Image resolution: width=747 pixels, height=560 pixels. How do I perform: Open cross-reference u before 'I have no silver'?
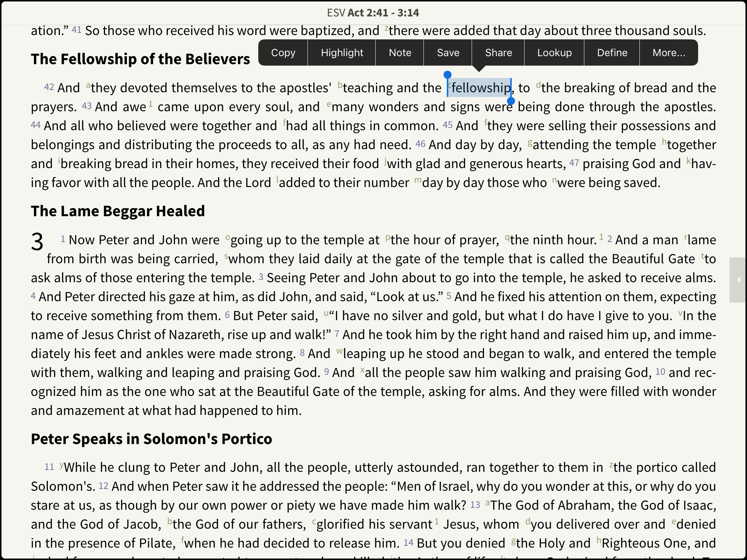[326, 312]
